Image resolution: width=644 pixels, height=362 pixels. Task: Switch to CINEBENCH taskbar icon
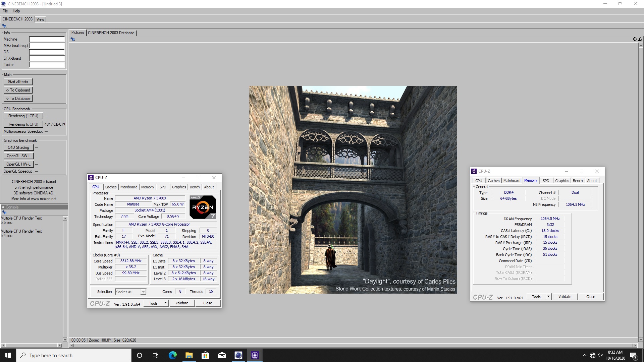click(x=238, y=355)
